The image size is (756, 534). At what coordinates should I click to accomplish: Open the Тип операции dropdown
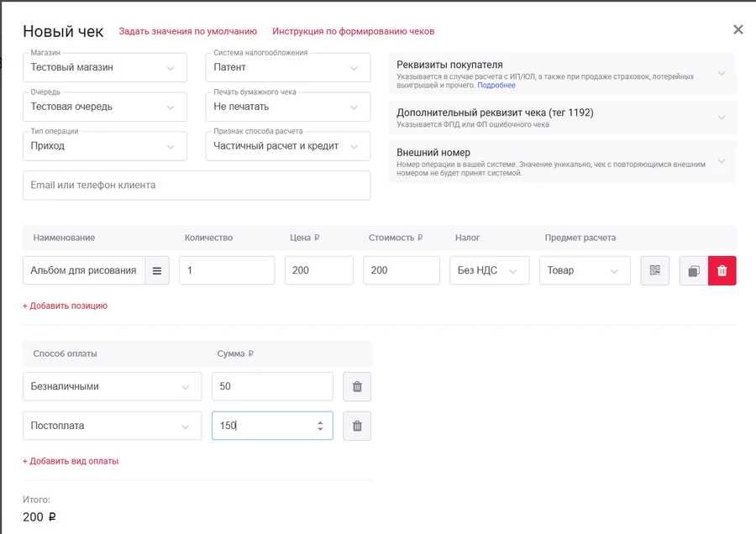click(104, 146)
